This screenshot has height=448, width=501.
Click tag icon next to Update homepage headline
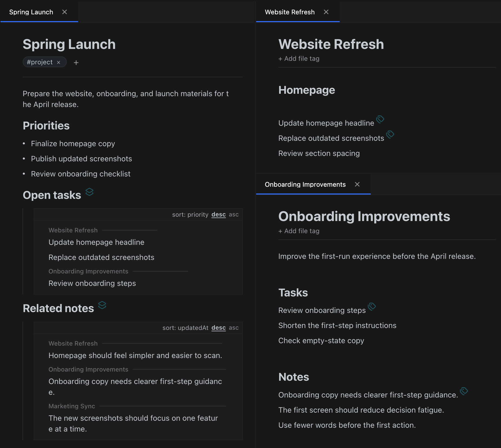pos(380,119)
